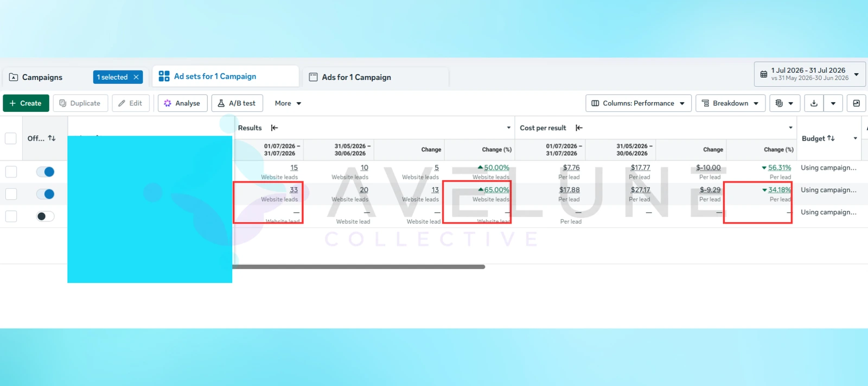Click the Change (%) header under Results

click(x=496, y=150)
